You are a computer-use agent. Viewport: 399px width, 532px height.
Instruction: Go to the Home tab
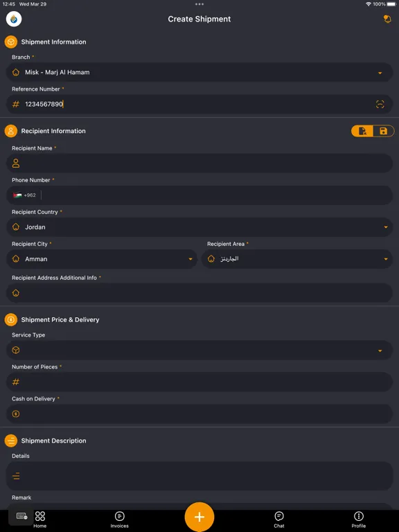pyautogui.click(x=39, y=520)
